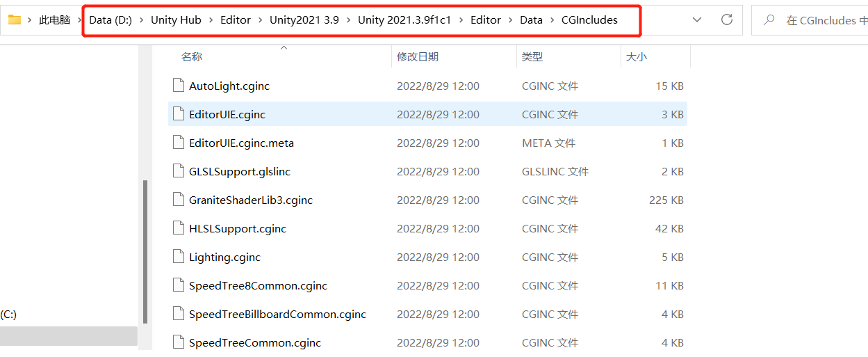Screen dimensions: 868x357
Task: Sort files by 大小 column header
Action: [636, 57]
